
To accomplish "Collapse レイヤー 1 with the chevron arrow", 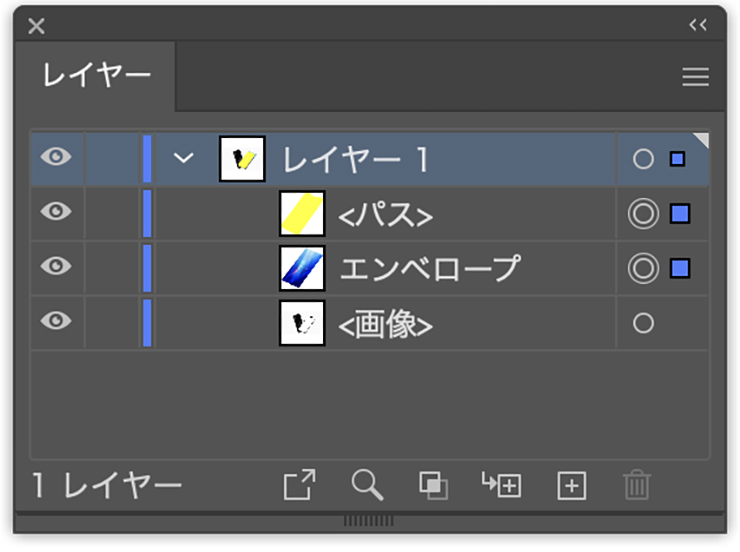I will 183,158.
